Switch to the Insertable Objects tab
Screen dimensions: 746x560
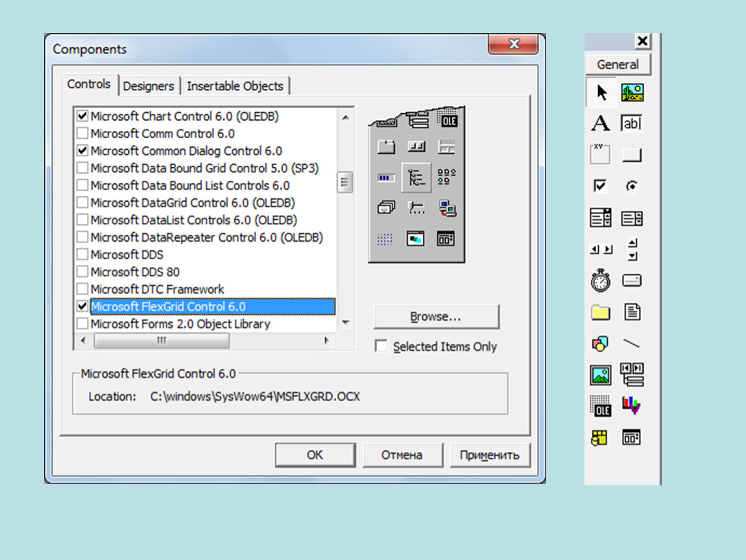235,86
